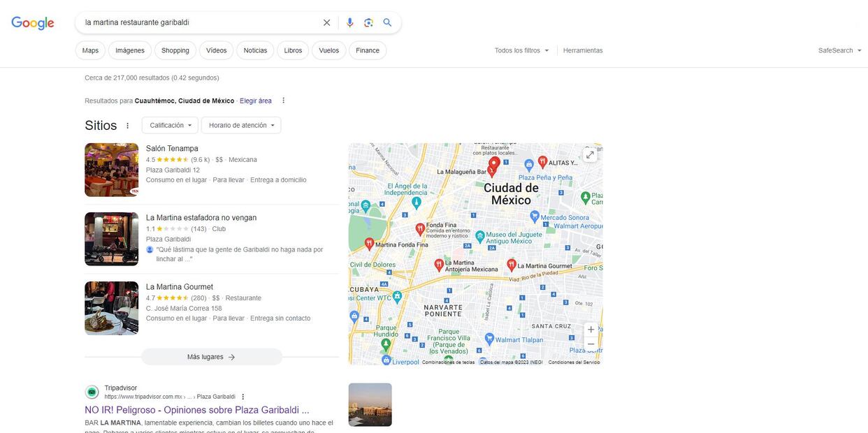The width and height of the screenshot is (868, 433).
Task: Click the Más lugares button
Action: (x=212, y=357)
